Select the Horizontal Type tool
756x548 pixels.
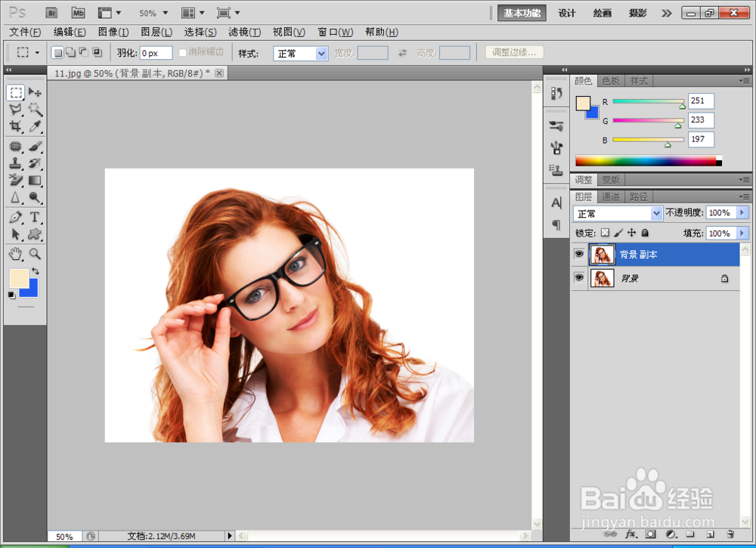coord(35,217)
